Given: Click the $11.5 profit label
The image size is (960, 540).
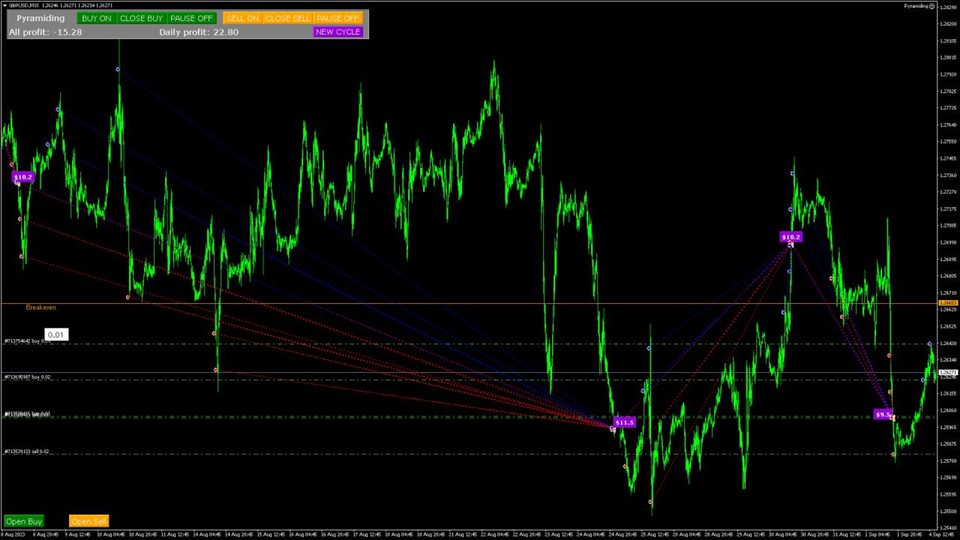Looking at the screenshot, I should pos(624,422).
